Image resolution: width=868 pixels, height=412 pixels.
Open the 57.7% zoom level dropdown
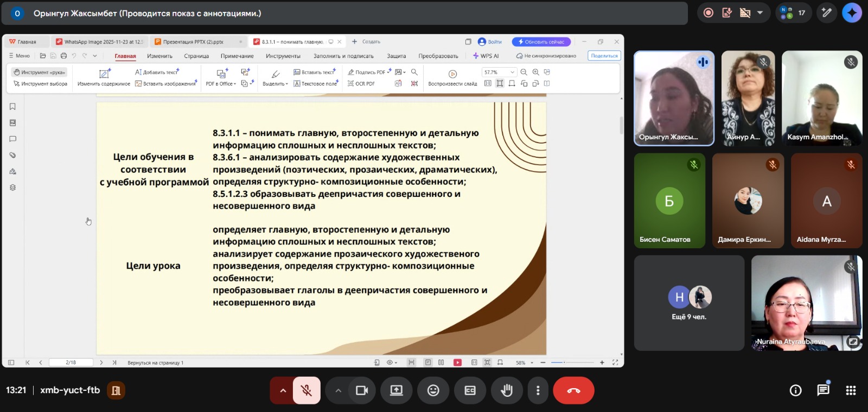pos(512,72)
